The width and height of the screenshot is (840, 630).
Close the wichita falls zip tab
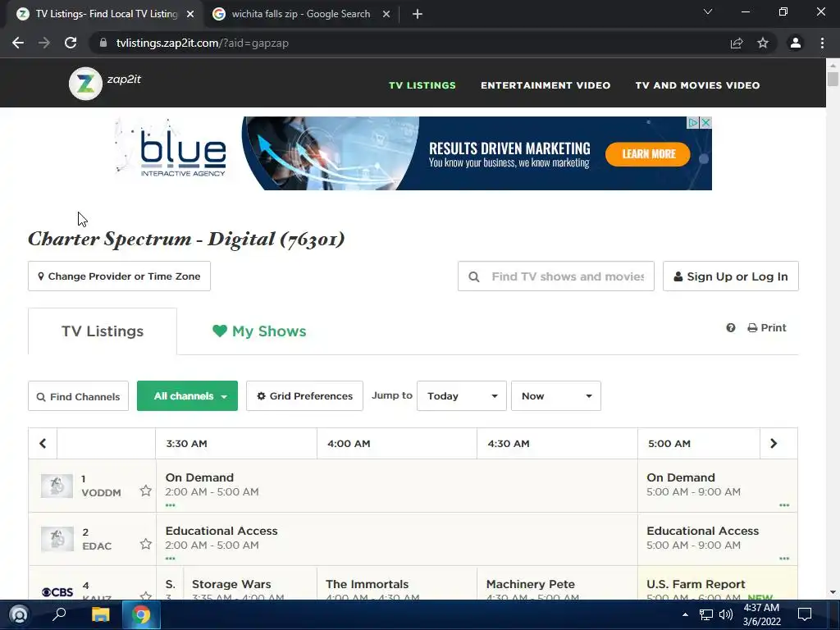coord(386,14)
